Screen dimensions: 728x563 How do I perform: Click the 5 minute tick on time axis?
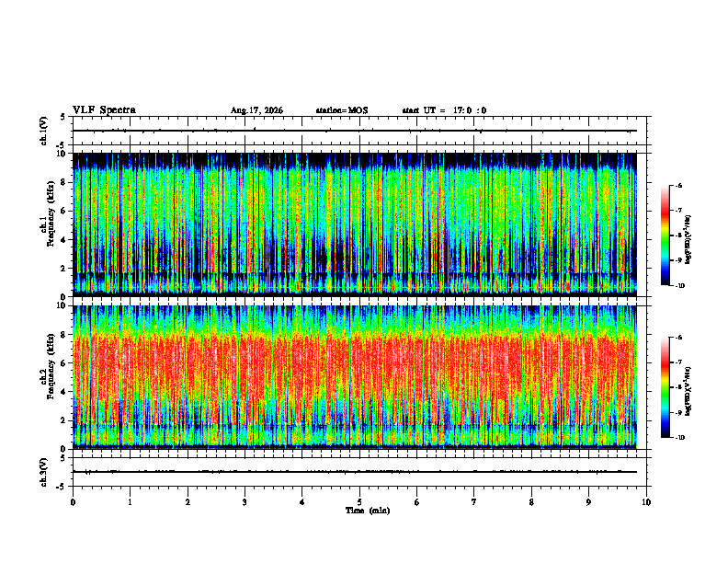(x=359, y=502)
